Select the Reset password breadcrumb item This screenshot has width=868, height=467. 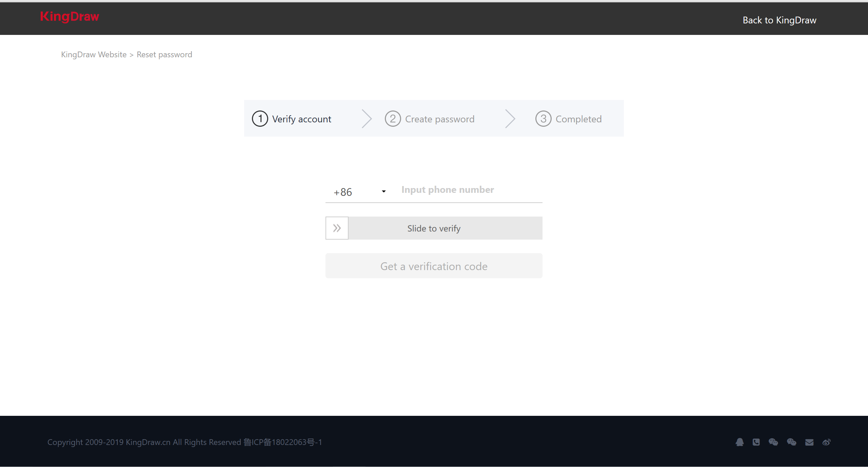(164, 54)
